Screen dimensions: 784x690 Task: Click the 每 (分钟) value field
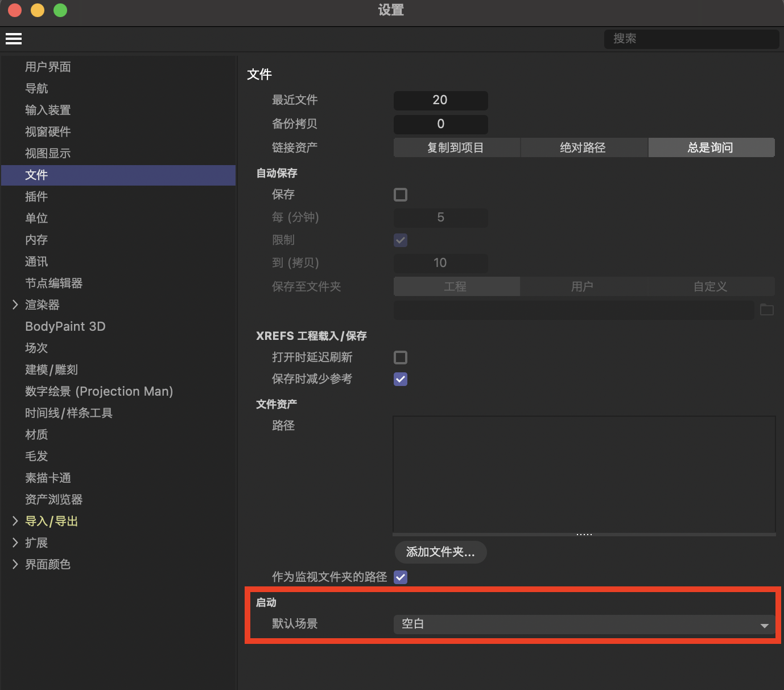coord(440,217)
